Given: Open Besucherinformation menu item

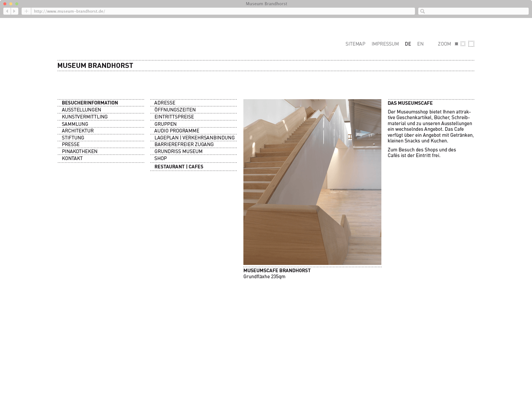Looking at the screenshot, I should click(x=90, y=103).
